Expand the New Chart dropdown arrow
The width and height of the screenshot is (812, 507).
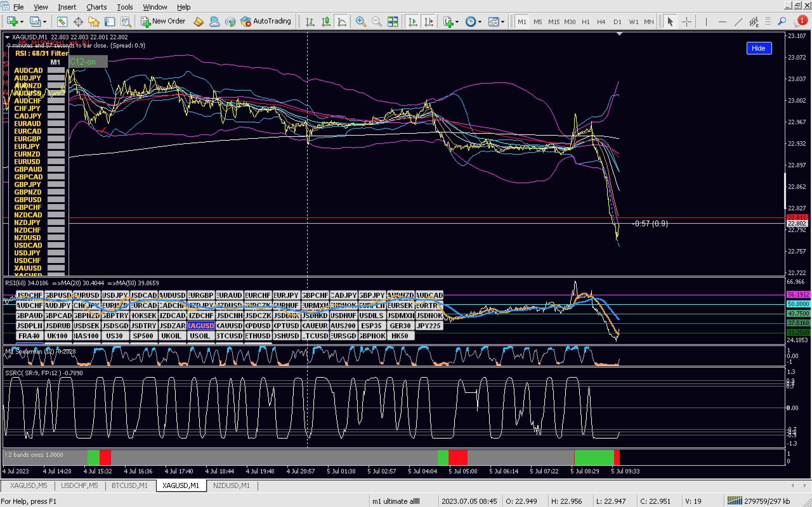pos(22,22)
